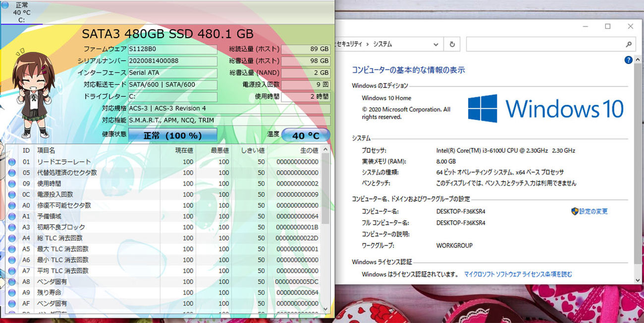Screen dimensions: 644x323
Task: Click the blue help question mark icon
Action: (628, 60)
